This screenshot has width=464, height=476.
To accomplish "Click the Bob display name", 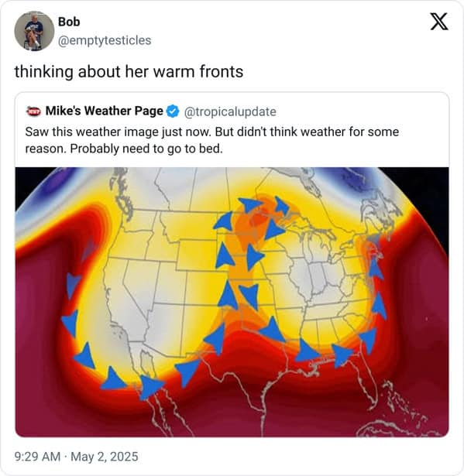I will pyautogui.click(x=69, y=22).
